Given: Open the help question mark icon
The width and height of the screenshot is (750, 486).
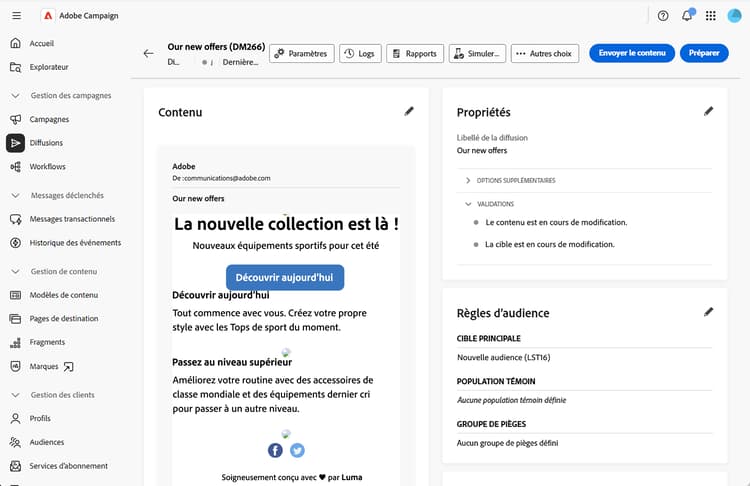Looking at the screenshot, I should click(x=663, y=16).
